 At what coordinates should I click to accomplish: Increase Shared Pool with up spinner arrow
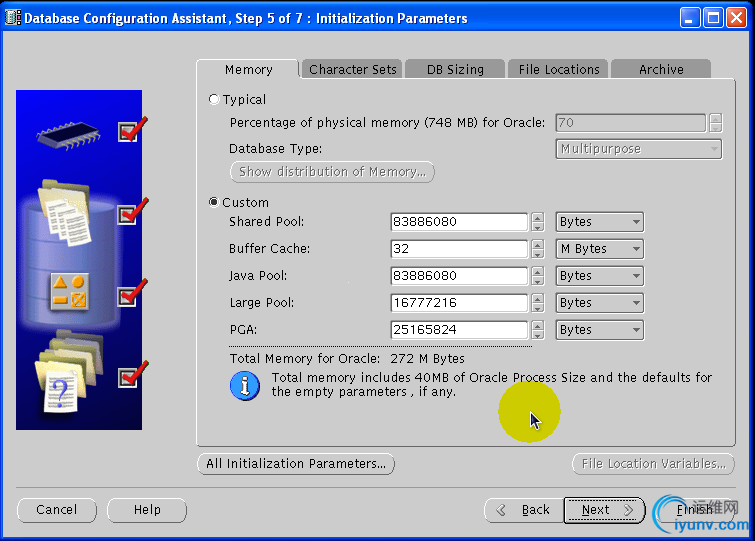pyautogui.click(x=538, y=218)
